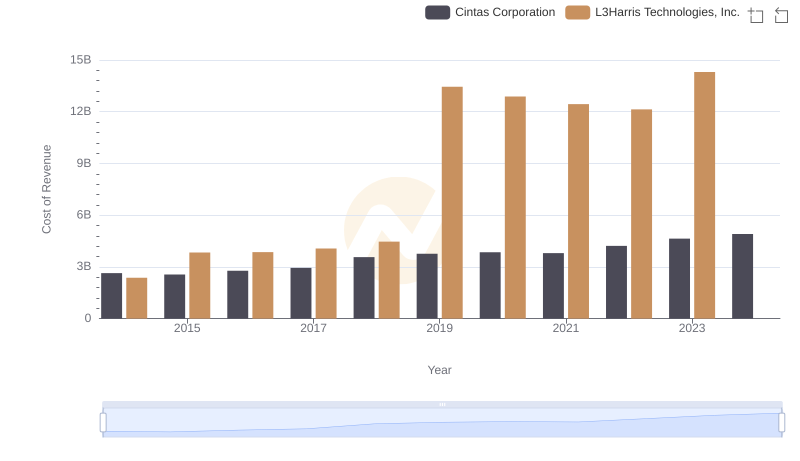This screenshot has width=800, height=461.
Task: Click inside the data-zoom overview area
Action: click(x=442, y=423)
